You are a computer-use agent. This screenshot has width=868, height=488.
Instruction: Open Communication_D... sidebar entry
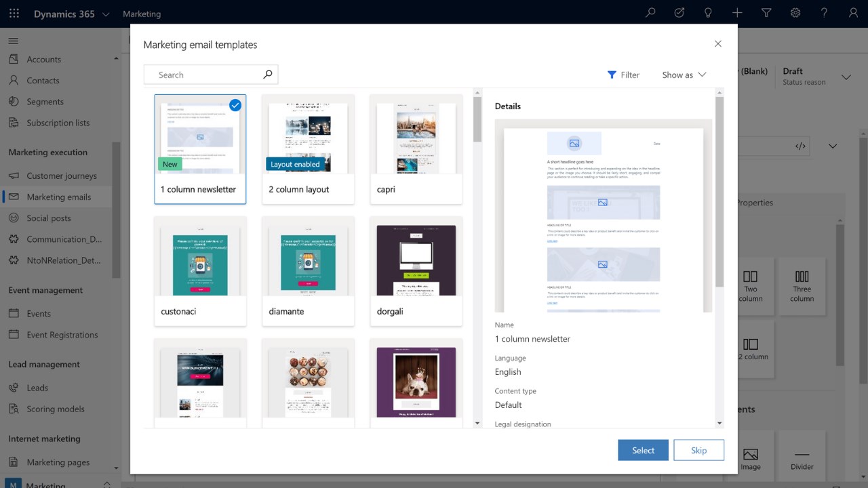coord(64,239)
